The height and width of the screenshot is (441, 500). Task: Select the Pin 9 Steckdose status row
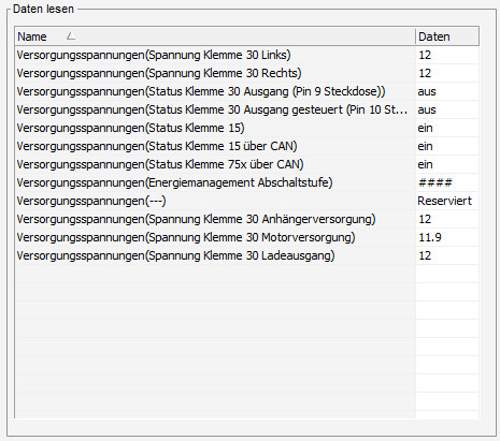point(247,91)
